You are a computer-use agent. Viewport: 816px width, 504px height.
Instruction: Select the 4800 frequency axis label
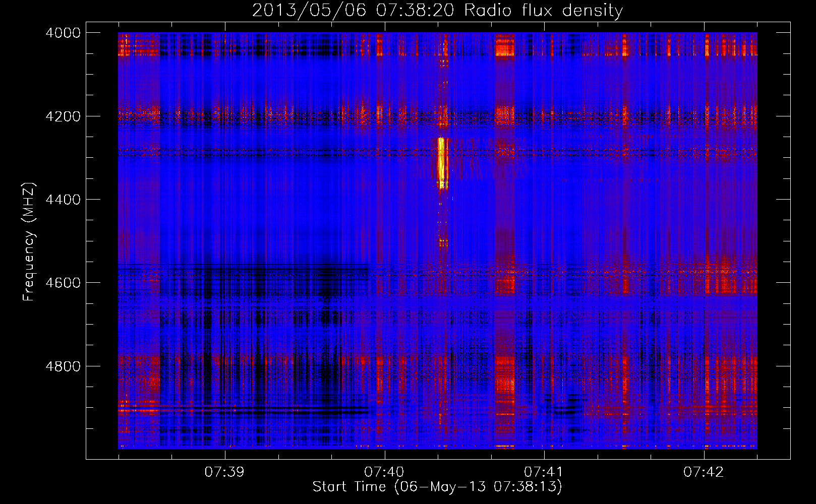pyautogui.click(x=63, y=366)
